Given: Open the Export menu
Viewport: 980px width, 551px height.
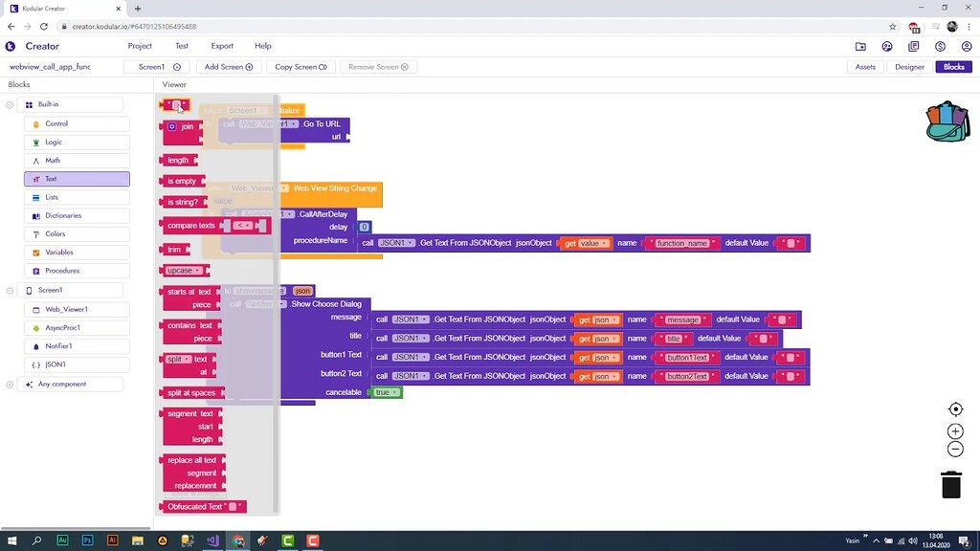Looking at the screenshot, I should [x=222, y=46].
